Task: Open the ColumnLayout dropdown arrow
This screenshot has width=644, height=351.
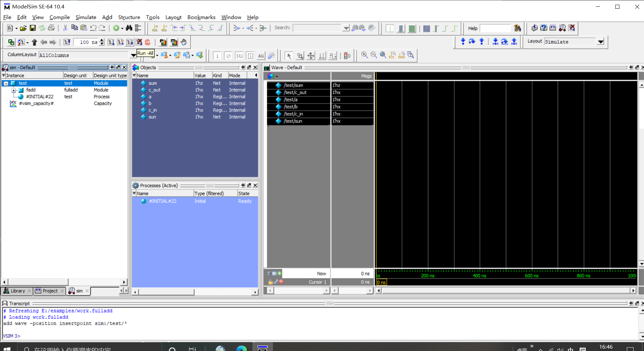Action: (x=133, y=55)
